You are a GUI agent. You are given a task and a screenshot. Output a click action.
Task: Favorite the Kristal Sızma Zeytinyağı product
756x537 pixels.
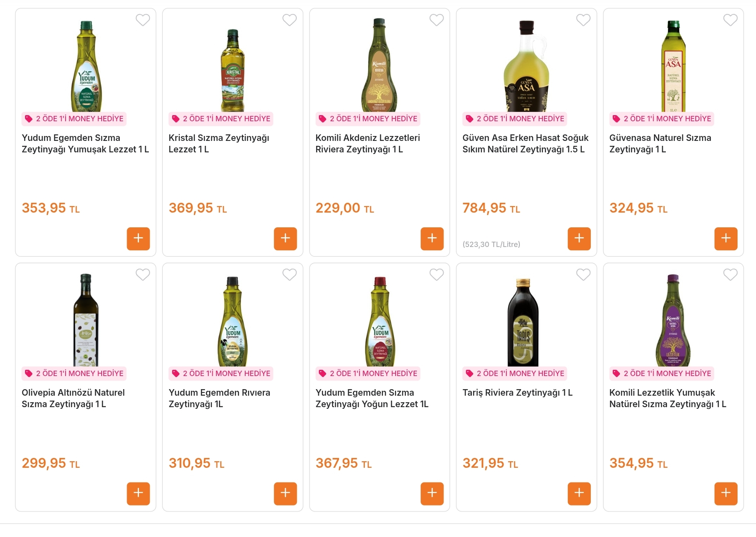click(289, 20)
